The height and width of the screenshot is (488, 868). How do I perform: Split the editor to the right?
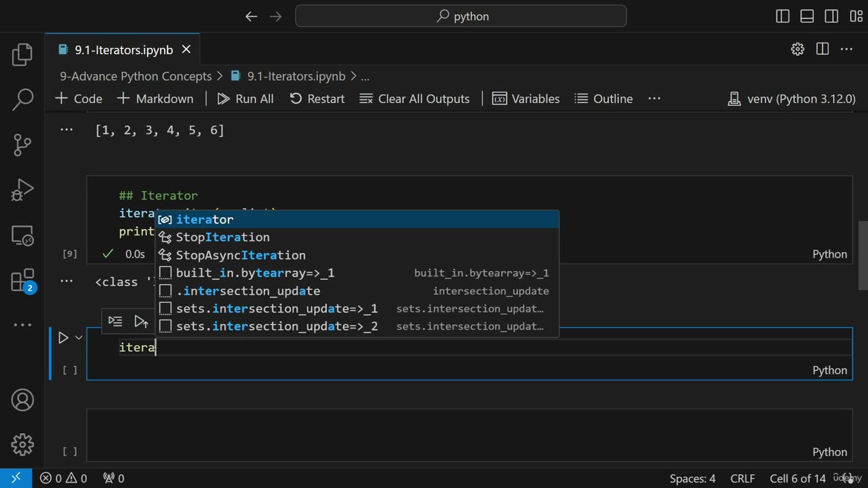pyautogui.click(x=823, y=49)
